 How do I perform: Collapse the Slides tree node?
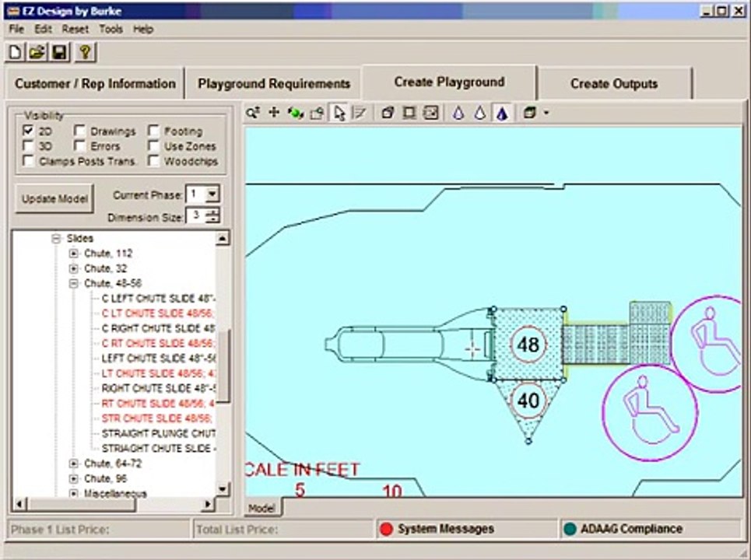[56, 238]
